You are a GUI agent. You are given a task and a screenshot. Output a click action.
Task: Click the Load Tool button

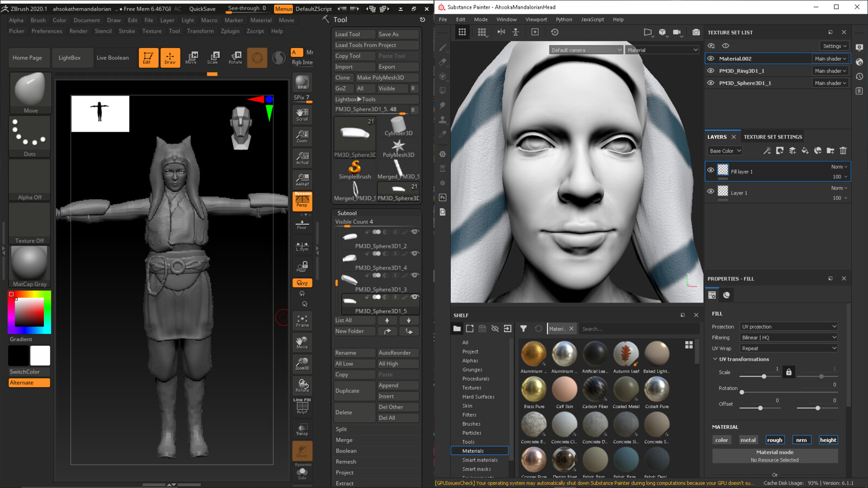354,34
